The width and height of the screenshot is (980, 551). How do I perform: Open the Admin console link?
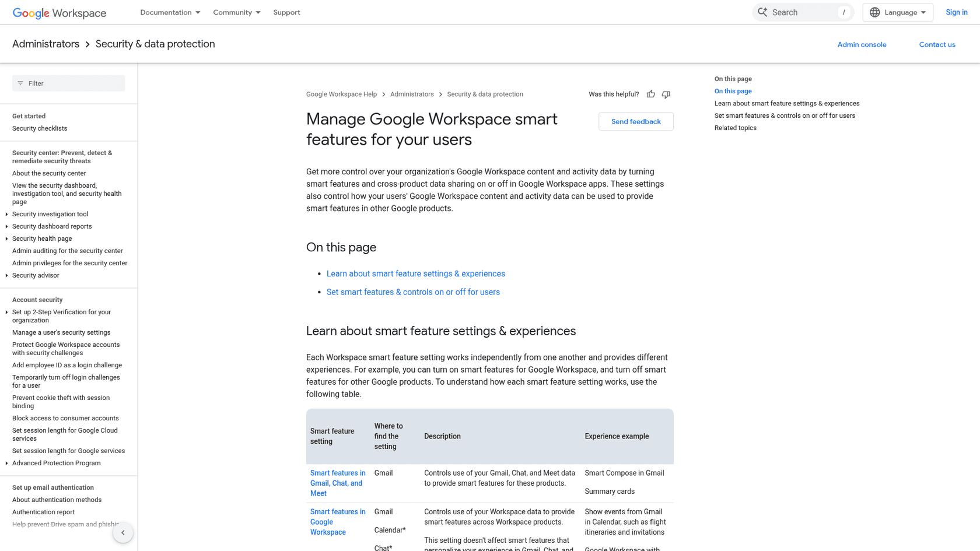pyautogui.click(x=862, y=44)
